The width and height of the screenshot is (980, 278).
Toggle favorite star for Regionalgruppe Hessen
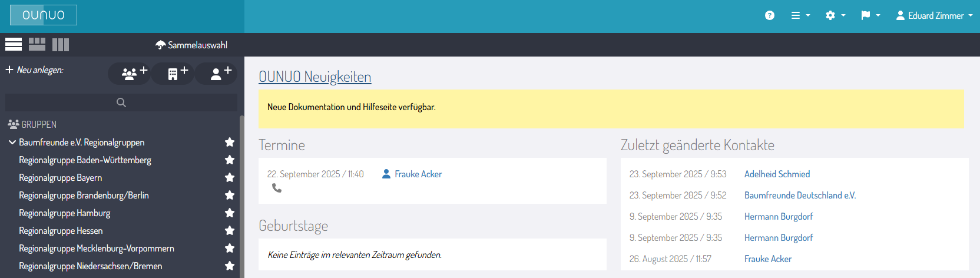pyautogui.click(x=230, y=230)
